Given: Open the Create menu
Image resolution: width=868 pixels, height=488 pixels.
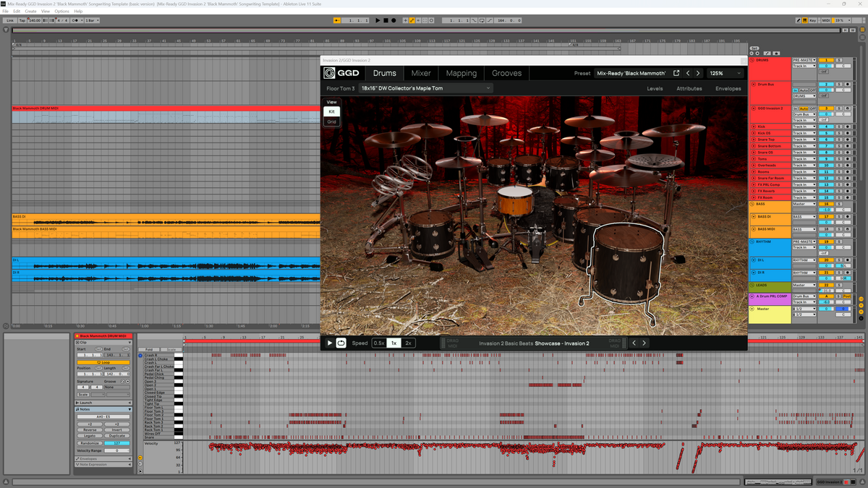Looking at the screenshot, I should click(x=30, y=12).
